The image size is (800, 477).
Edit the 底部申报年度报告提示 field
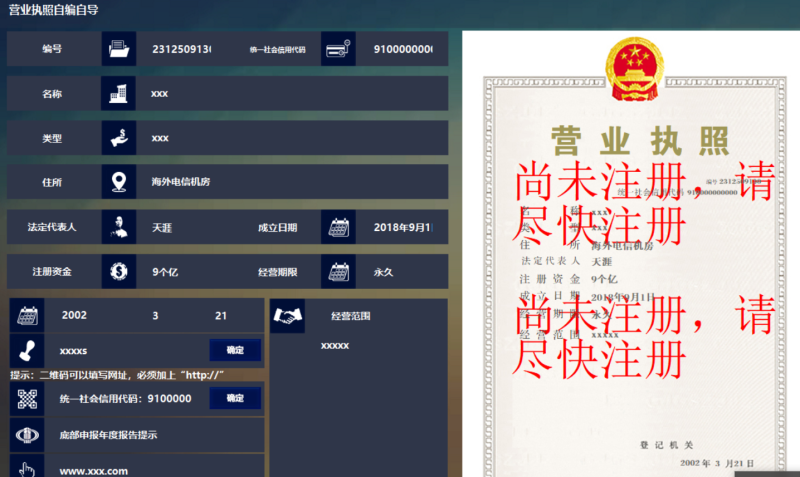click(x=154, y=435)
